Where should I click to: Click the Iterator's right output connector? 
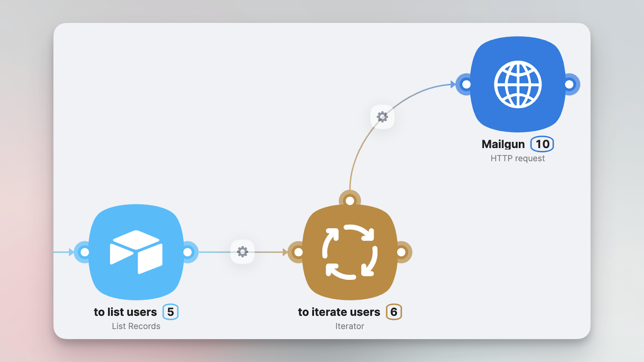pyautogui.click(x=401, y=252)
